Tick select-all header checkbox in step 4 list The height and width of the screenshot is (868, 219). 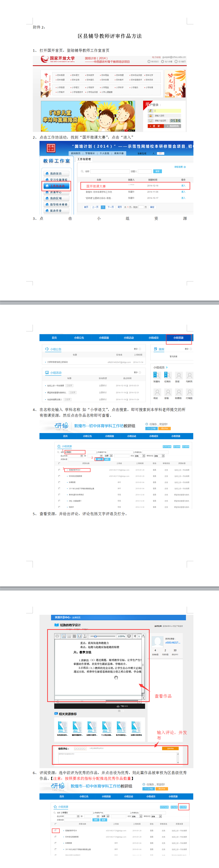(x=59, y=463)
